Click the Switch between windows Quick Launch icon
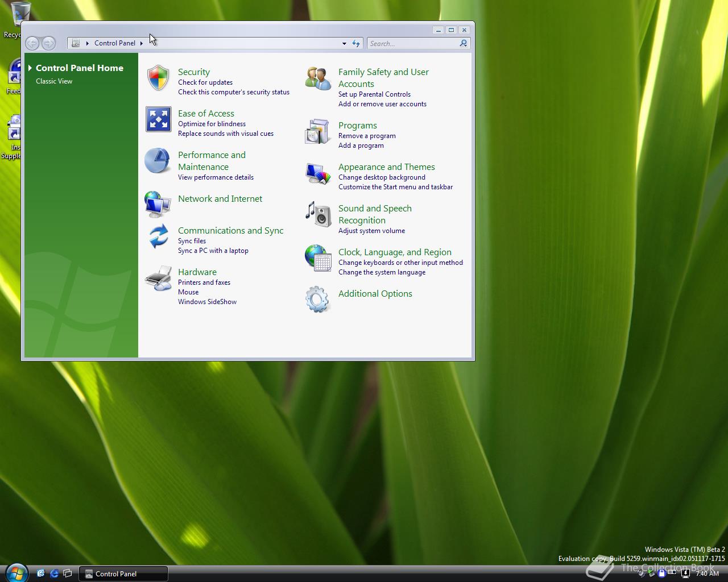Screen dimensions: 728x582 pos(68,573)
